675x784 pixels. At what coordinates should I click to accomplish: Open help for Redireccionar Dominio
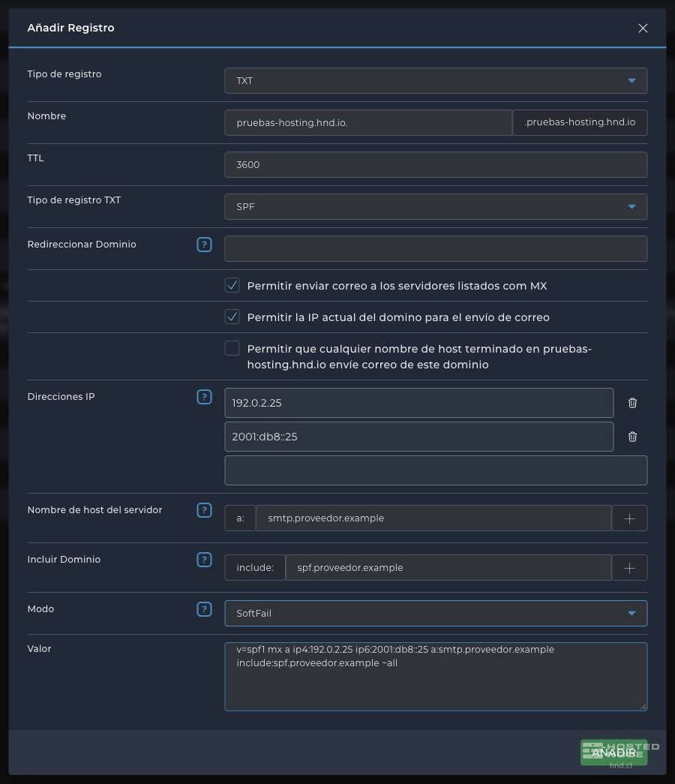tap(204, 245)
